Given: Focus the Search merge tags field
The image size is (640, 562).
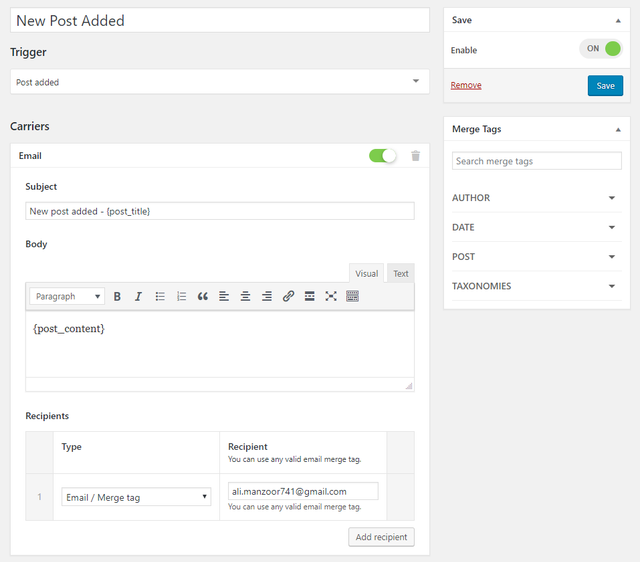Looking at the screenshot, I should (537, 161).
